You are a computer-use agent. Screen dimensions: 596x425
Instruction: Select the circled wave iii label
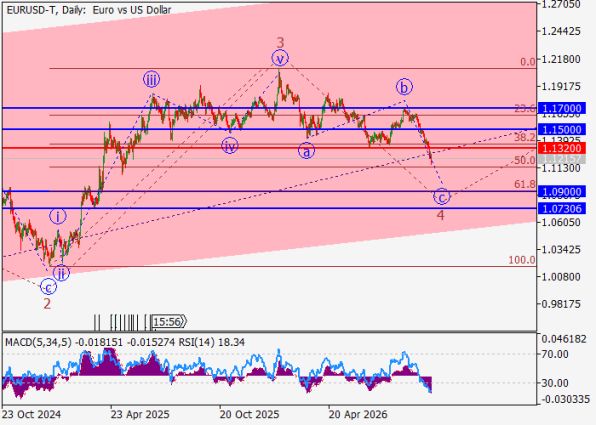pyautogui.click(x=151, y=79)
